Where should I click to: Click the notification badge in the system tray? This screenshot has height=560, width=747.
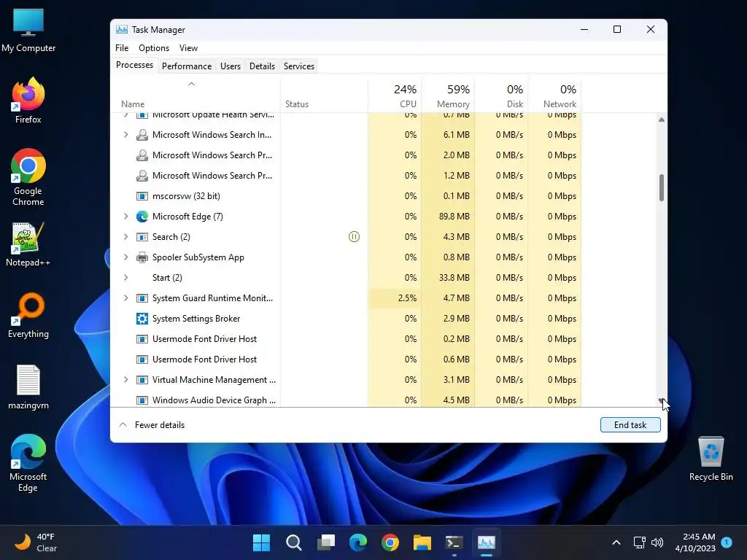[727, 542]
